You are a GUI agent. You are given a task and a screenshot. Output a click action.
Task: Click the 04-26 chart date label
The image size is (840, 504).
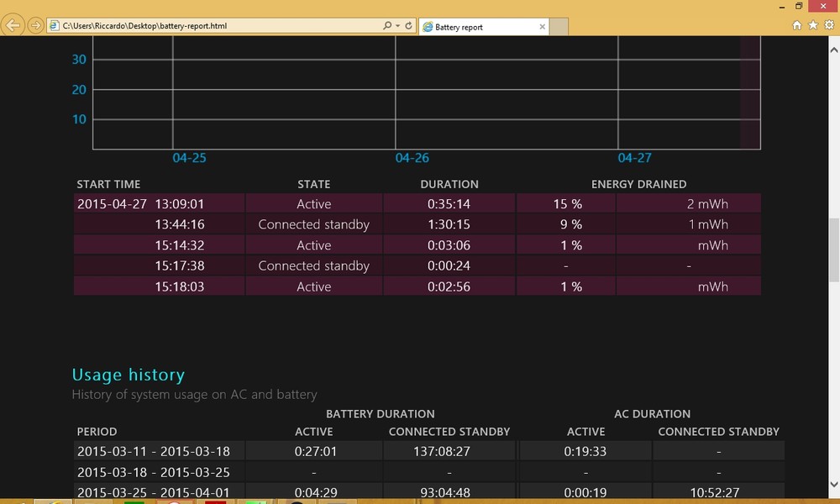[x=412, y=157]
